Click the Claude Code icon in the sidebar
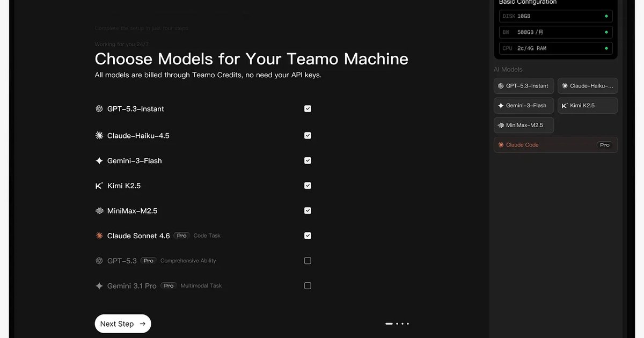Viewport: 644px width, 338px height. pos(501,145)
